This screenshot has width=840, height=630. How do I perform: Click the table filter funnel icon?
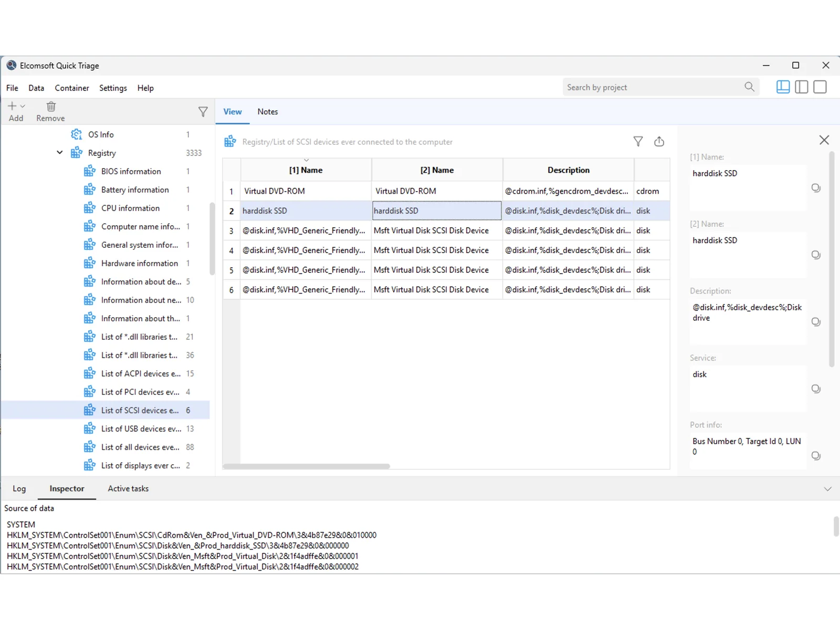tap(638, 141)
